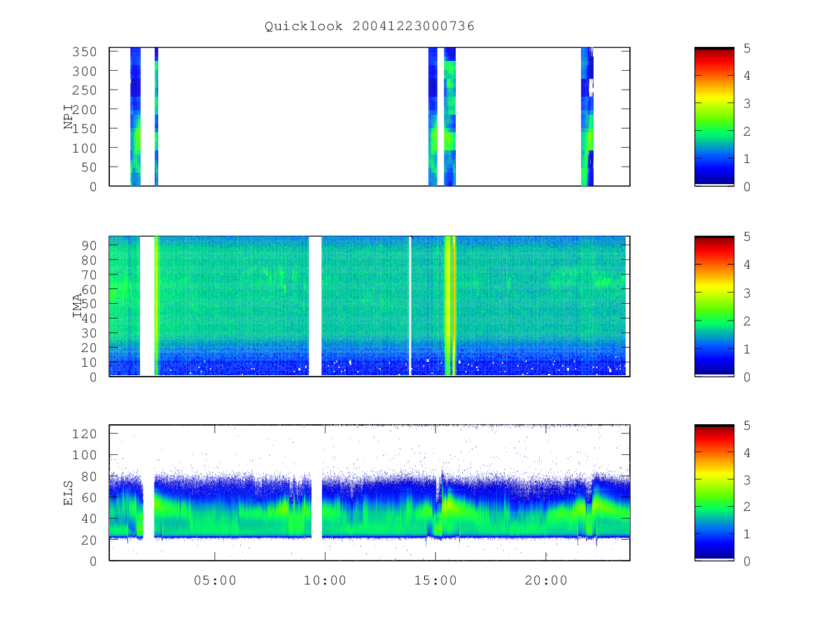This screenshot has width=840, height=630.
Task: Click the 05:00 time tick label
Action: (x=215, y=580)
